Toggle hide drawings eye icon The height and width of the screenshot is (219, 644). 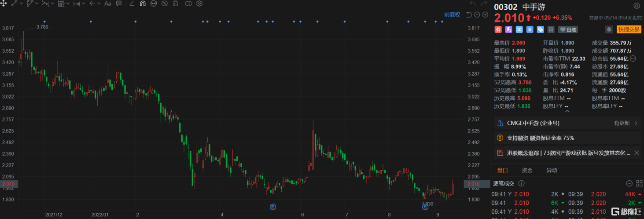coord(164,4)
